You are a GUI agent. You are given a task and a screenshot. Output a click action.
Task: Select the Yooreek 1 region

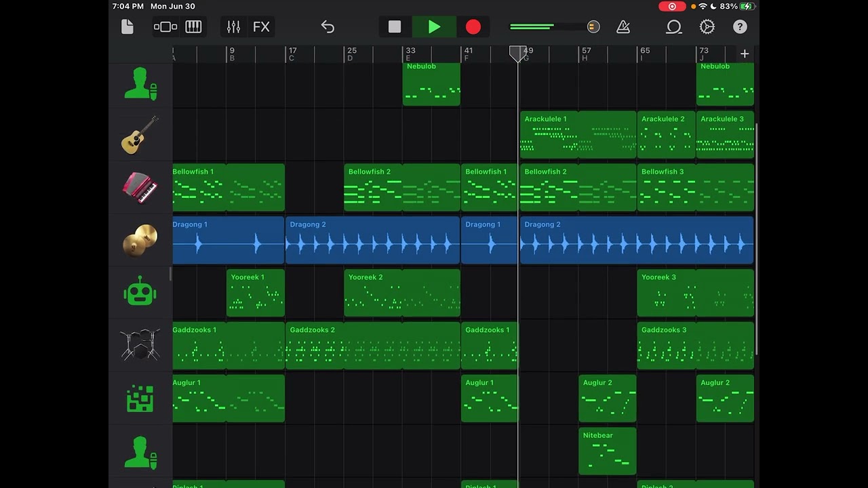click(x=256, y=293)
